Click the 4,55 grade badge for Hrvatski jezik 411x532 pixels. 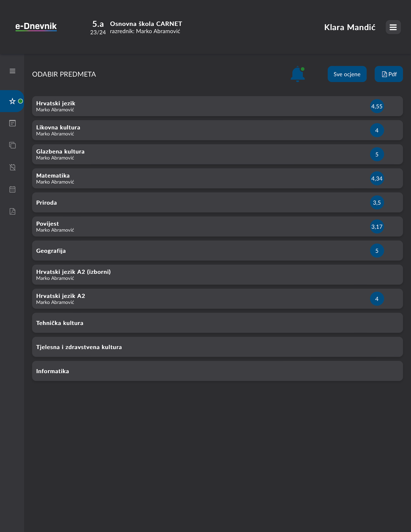(x=377, y=106)
